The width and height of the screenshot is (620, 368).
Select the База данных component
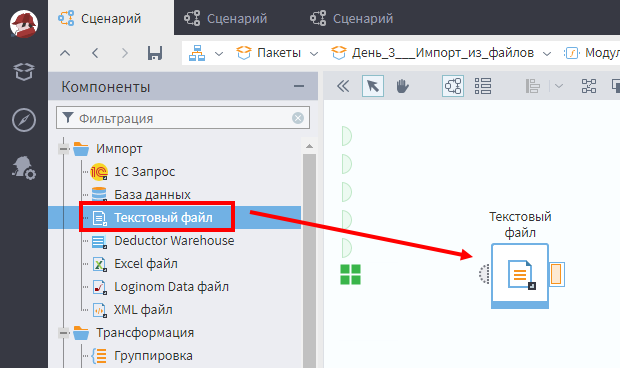coord(152,195)
